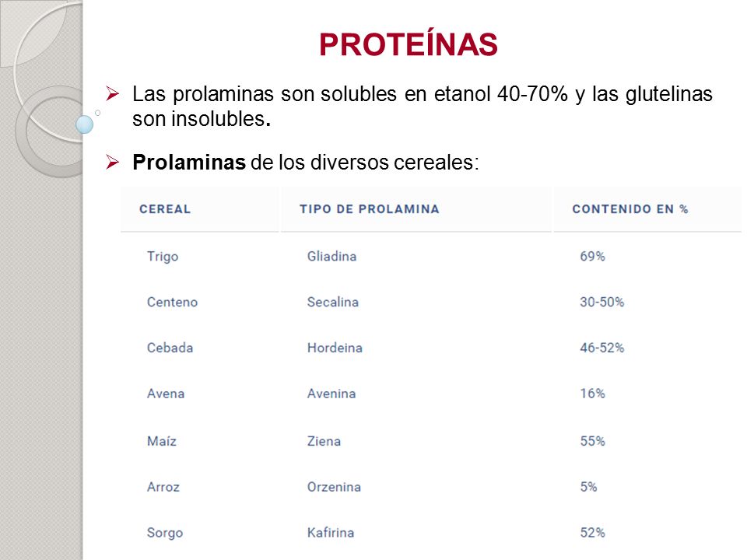Click the Avenina table cell
Viewport: 747px width, 560px height.
coord(331,394)
